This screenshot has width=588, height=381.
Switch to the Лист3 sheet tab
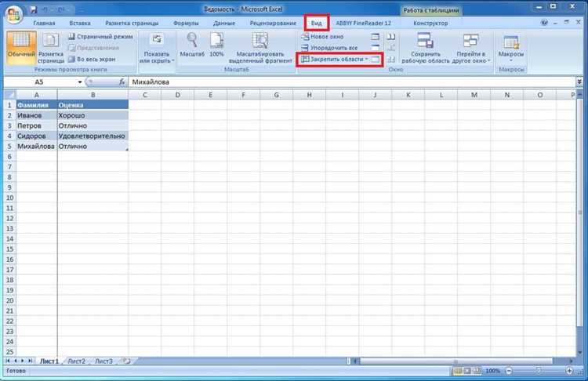(103, 361)
